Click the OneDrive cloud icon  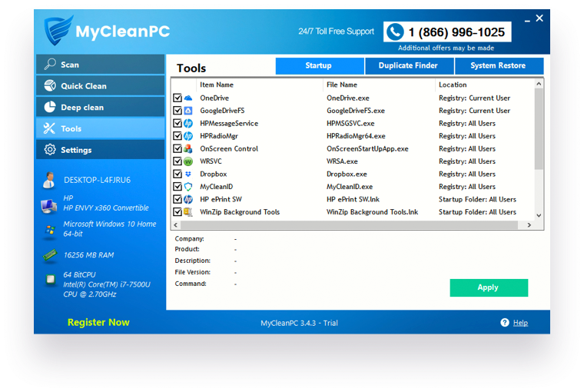[x=188, y=98]
